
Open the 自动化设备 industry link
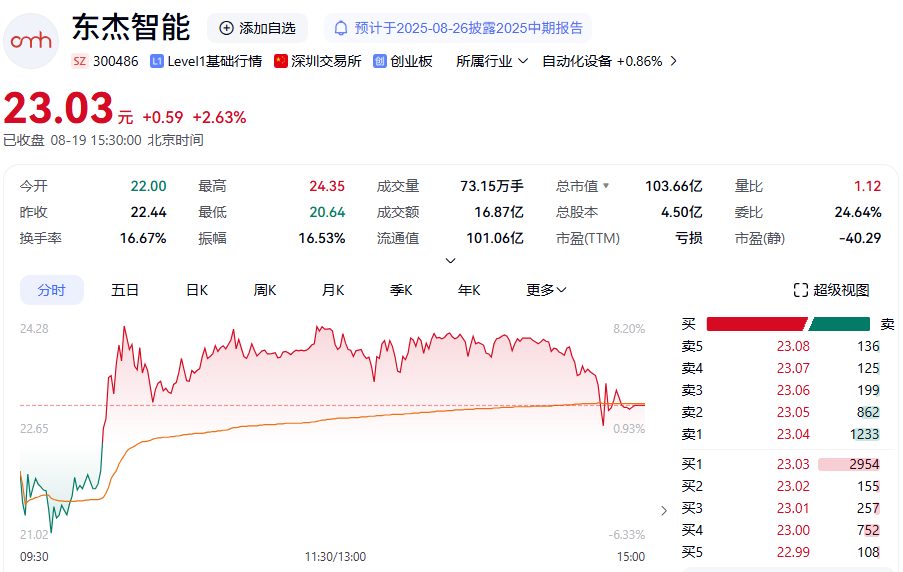click(x=602, y=61)
